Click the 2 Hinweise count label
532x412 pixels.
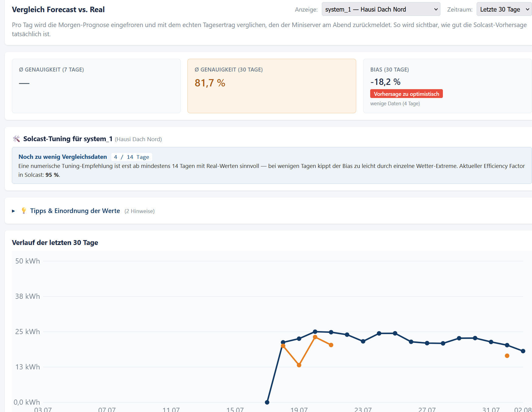140,211
